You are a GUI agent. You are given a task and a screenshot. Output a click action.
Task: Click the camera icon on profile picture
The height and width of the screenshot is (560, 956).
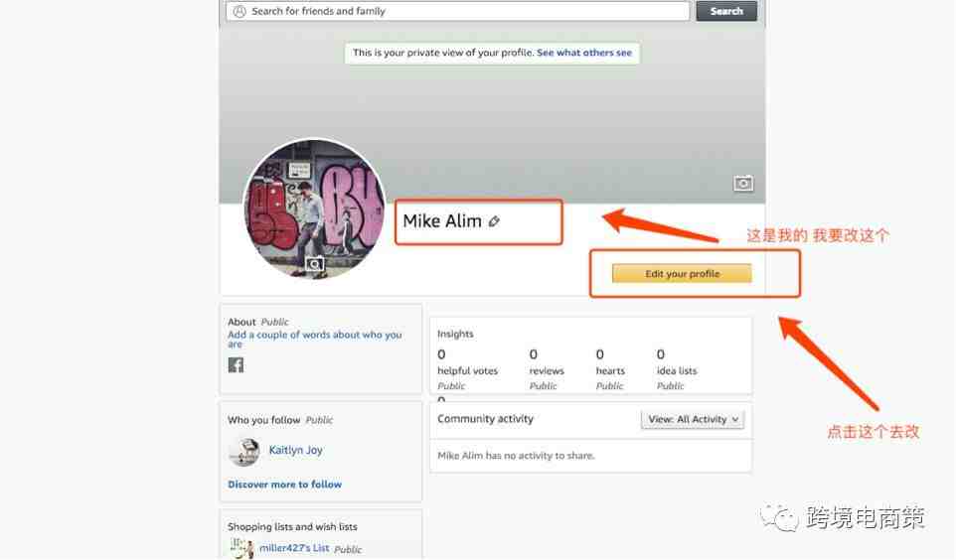pyautogui.click(x=314, y=264)
